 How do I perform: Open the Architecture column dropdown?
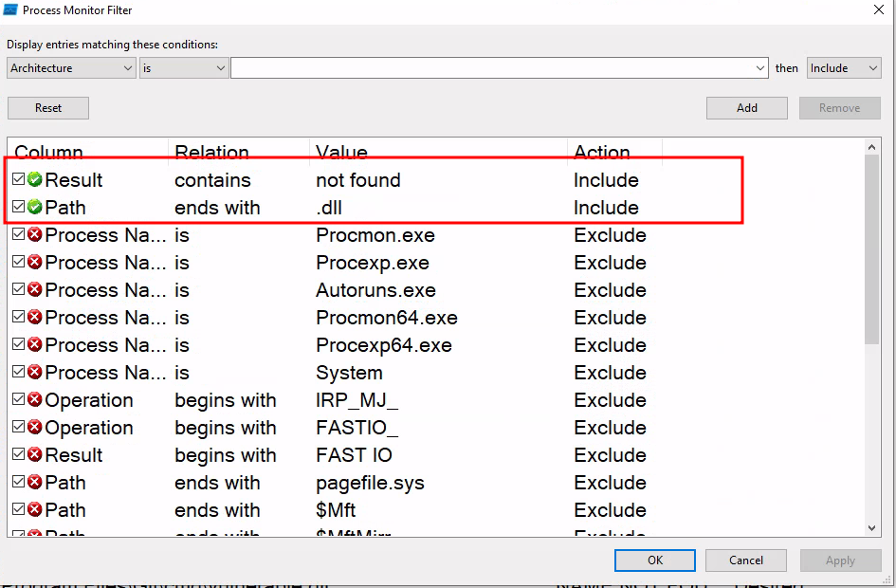click(72, 68)
